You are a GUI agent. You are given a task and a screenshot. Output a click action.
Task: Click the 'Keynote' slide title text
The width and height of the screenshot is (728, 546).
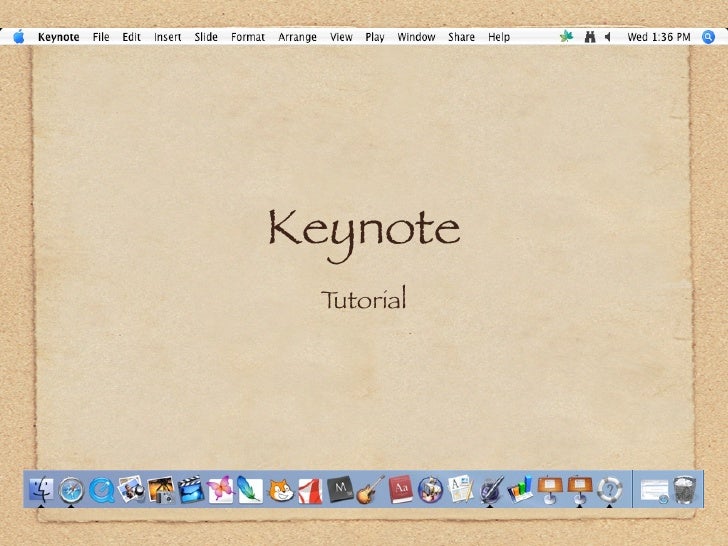(x=364, y=236)
